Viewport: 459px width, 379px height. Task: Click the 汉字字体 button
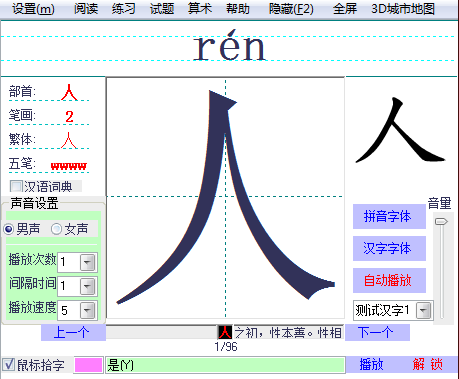[x=389, y=248]
